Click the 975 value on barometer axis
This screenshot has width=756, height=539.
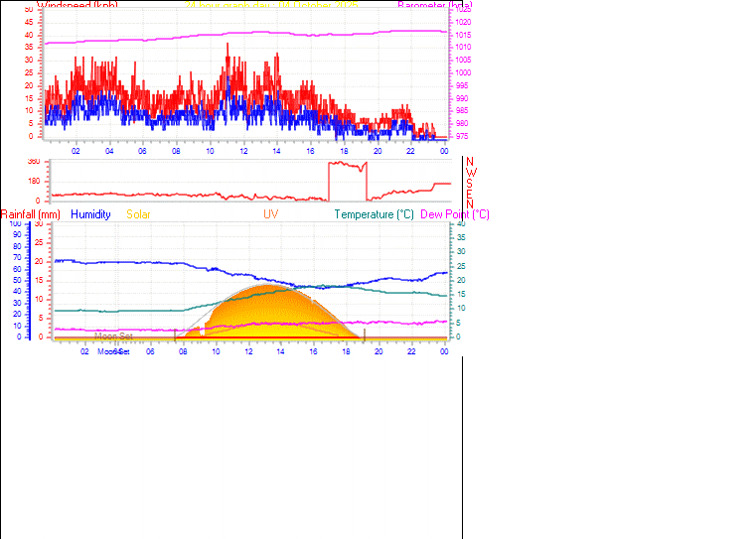coord(461,136)
